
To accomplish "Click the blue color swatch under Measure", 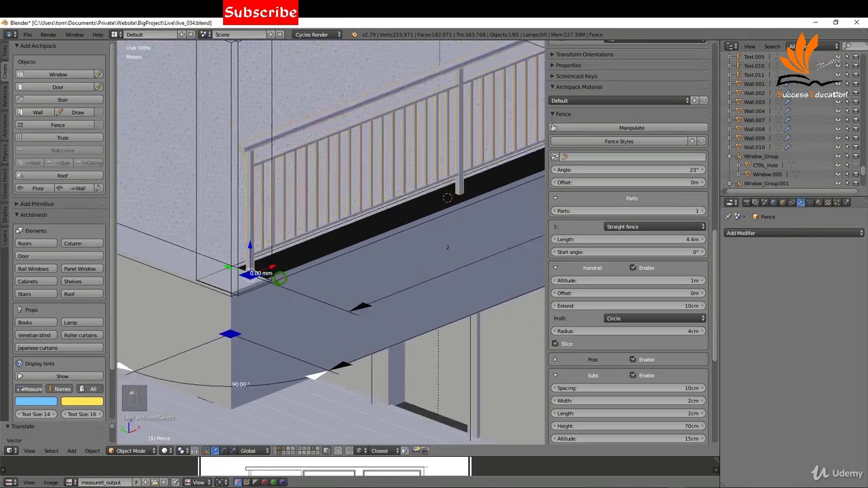I will [37, 401].
